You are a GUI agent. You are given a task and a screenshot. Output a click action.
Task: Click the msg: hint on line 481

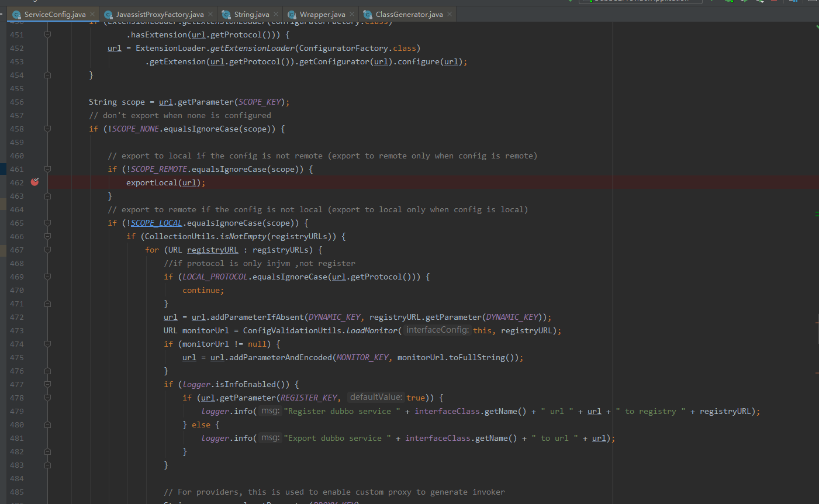tap(270, 437)
